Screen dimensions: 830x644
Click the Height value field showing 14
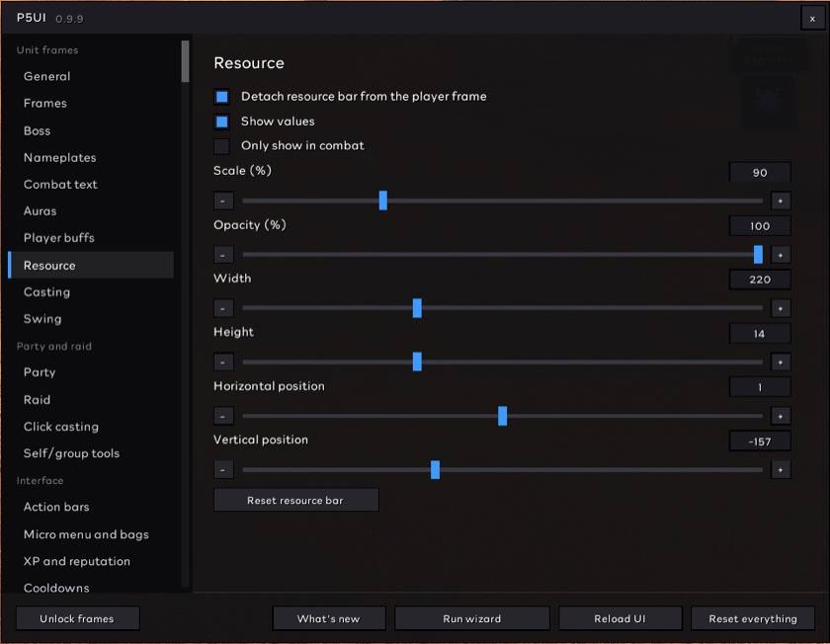pyautogui.click(x=760, y=334)
